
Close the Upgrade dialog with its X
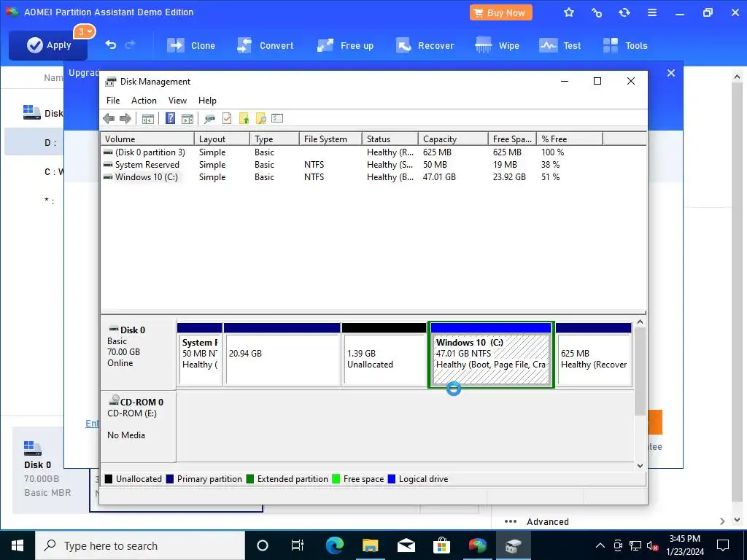click(x=671, y=73)
